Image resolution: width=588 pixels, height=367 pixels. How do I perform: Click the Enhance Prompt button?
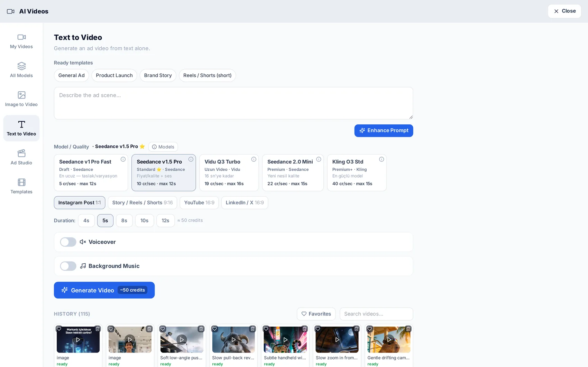[x=384, y=131]
